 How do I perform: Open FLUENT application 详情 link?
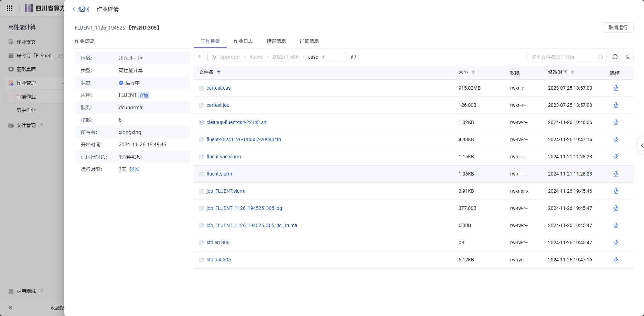pyautogui.click(x=144, y=95)
